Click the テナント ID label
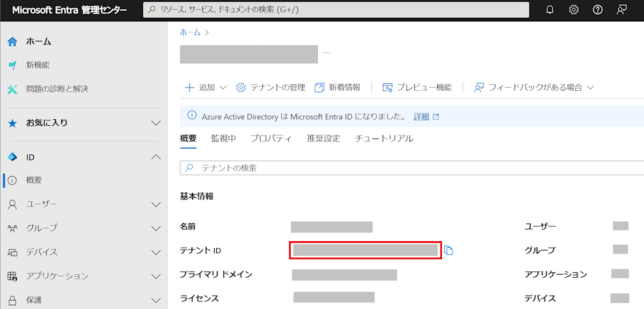The image size is (644, 309). pos(200,250)
